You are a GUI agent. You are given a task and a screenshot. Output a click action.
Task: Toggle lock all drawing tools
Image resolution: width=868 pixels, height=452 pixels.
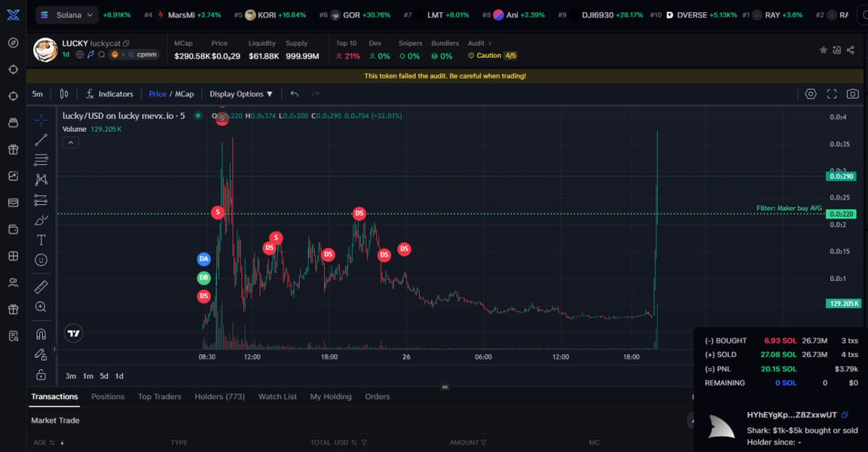pyautogui.click(x=41, y=354)
